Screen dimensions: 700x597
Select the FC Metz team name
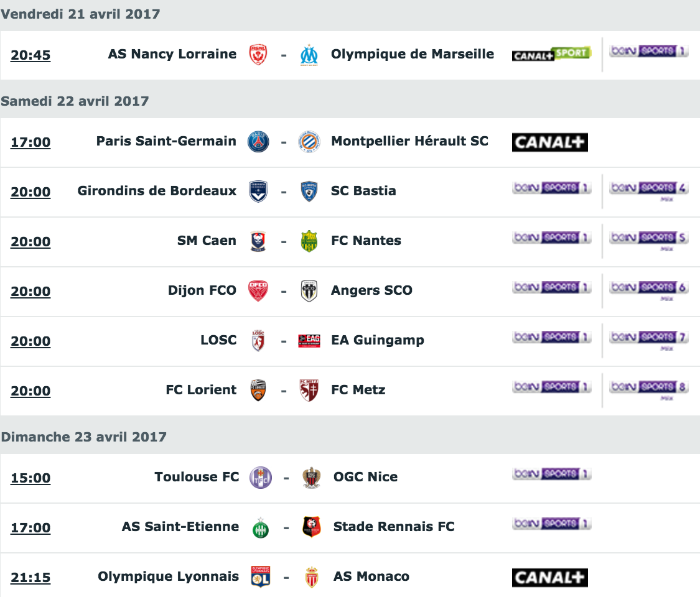(x=358, y=390)
